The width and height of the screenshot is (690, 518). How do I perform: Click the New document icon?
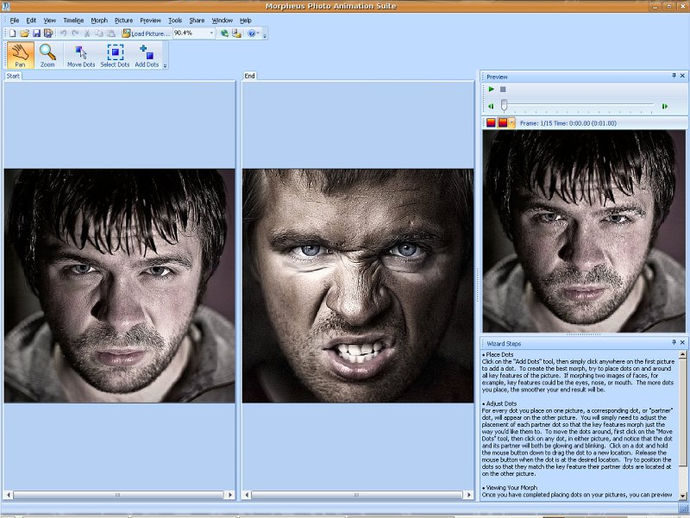[12, 33]
